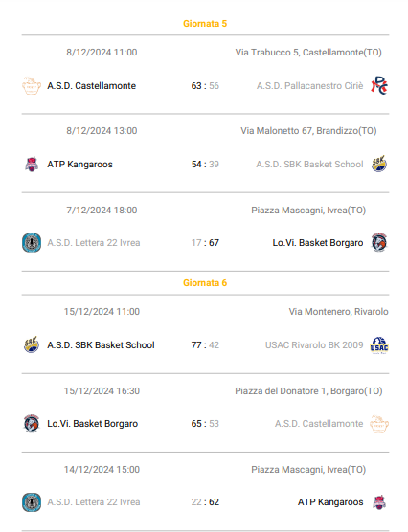Viewport: 408px width, 532px height.
Task: Open USAC Rivarolo BK 2009 team link
Action: [314, 345]
